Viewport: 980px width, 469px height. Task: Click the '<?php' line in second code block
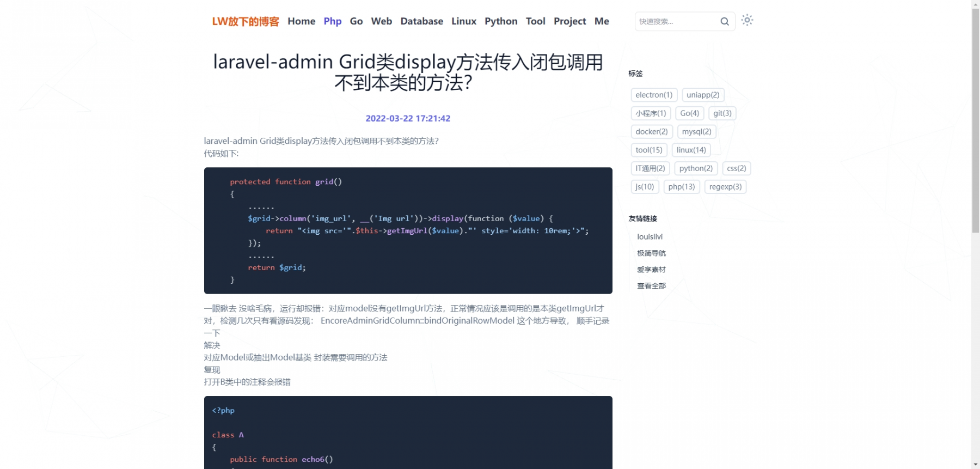point(223,410)
